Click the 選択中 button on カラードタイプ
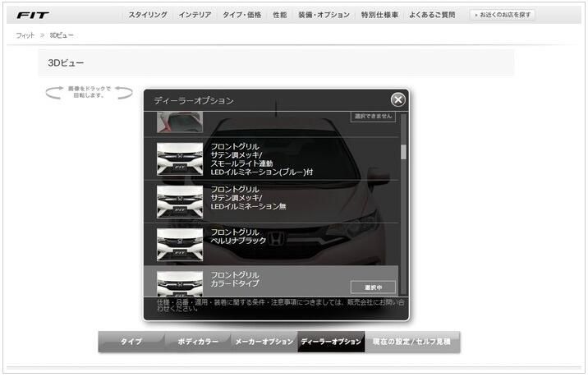588x377 pixels. 373,287
